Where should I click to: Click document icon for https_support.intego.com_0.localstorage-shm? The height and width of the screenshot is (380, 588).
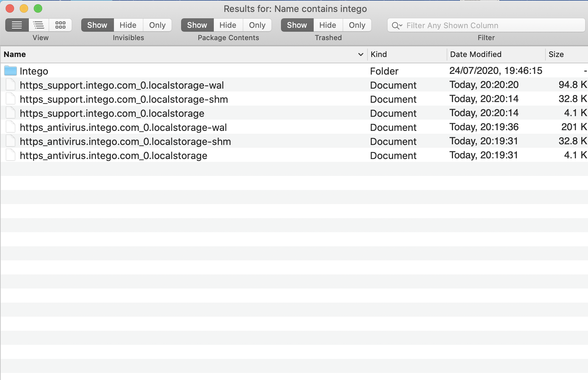[11, 99]
